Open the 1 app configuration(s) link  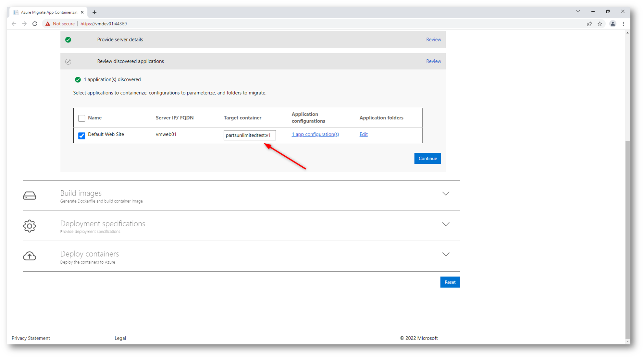[315, 134]
